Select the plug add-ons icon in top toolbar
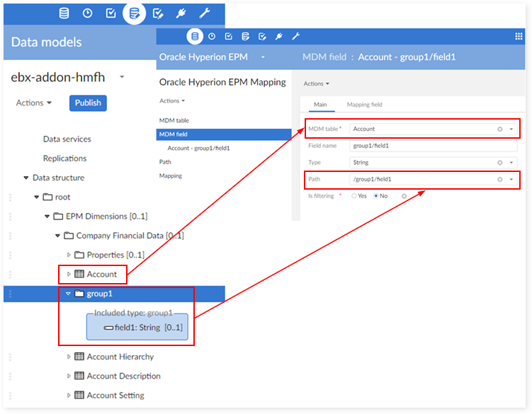This screenshot has width=532, height=414. coord(181,13)
